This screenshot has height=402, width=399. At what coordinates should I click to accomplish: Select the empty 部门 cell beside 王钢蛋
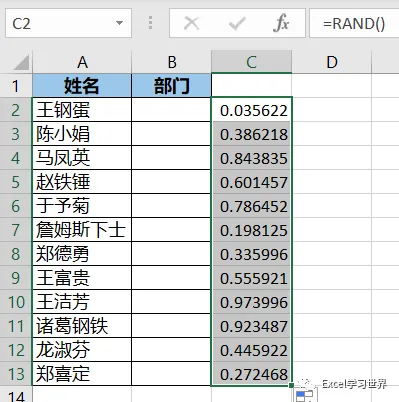click(x=171, y=110)
